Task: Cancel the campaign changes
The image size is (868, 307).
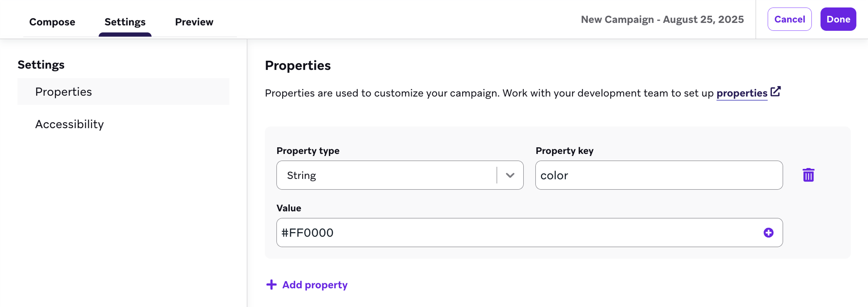Action: 789,19
